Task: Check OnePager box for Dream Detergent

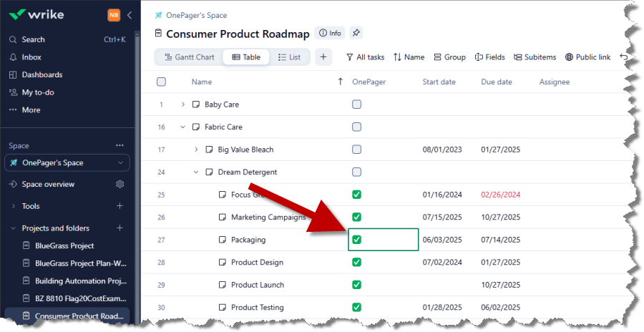Action: [x=356, y=172]
